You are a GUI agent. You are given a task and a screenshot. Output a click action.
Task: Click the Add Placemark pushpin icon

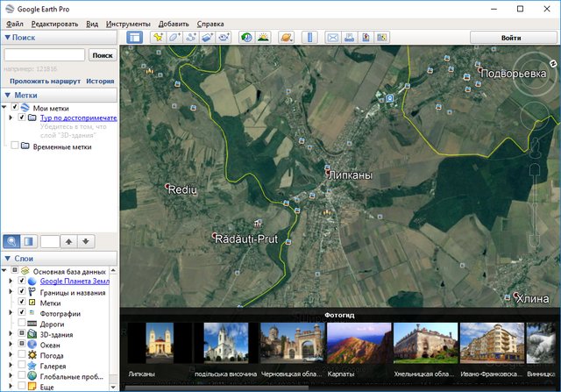click(x=158, y=38)
